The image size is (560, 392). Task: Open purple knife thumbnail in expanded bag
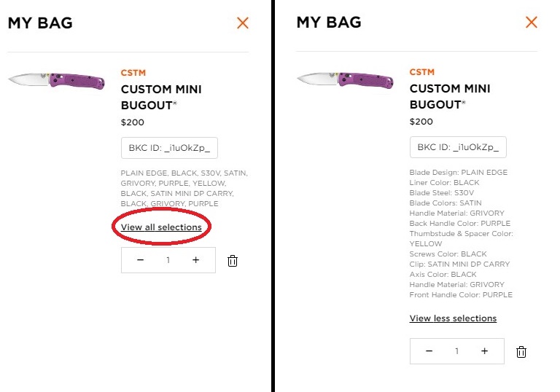click(x=346, y=79)
